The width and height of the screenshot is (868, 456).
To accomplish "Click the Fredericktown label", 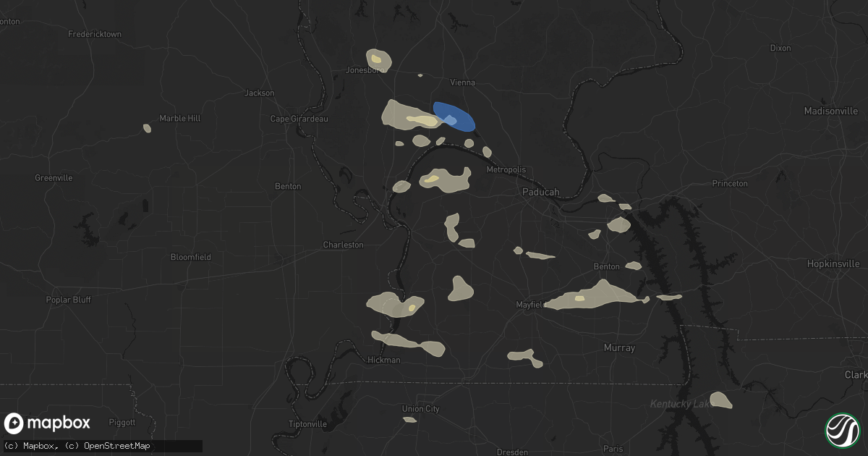I will point(95,34).
